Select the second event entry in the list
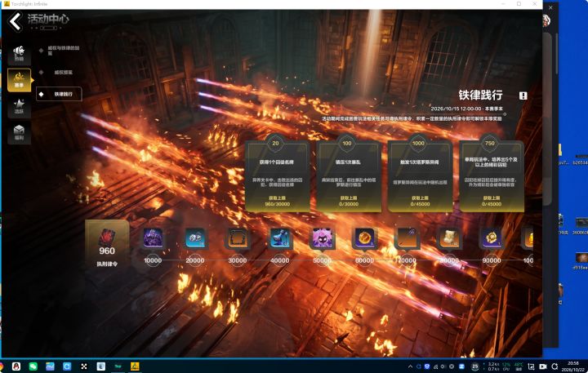The width and height of the screenshot is (588, 373). [60, 72]
